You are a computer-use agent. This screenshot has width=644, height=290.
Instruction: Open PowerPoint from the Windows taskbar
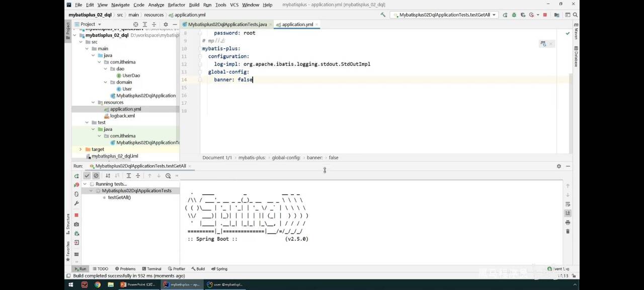tap(138, 284)
